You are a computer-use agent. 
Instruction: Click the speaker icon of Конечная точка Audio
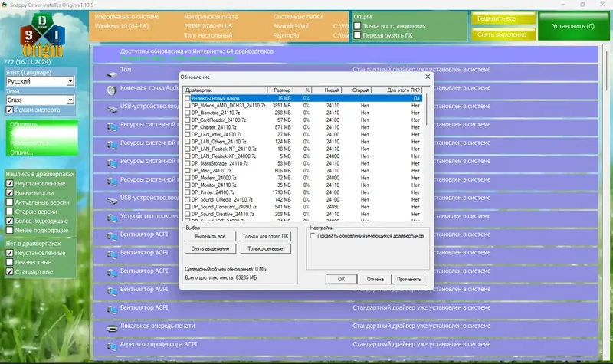click(112, 90)
